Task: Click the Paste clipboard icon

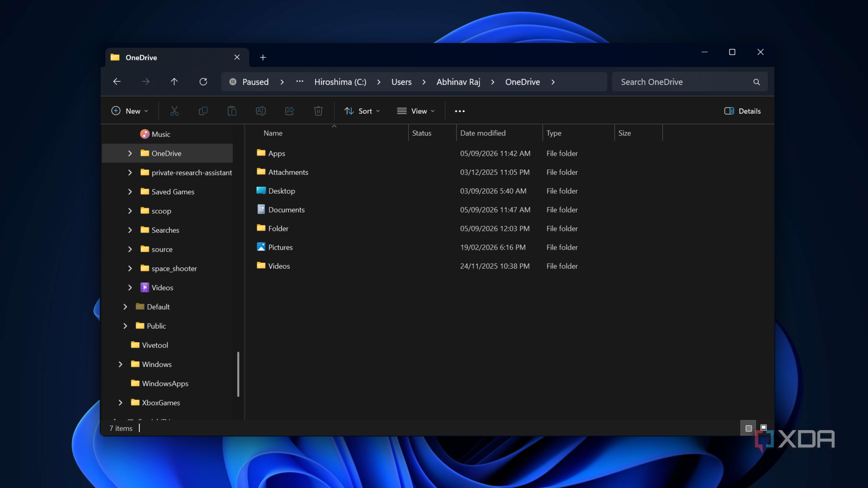Action: pos(232,111)
